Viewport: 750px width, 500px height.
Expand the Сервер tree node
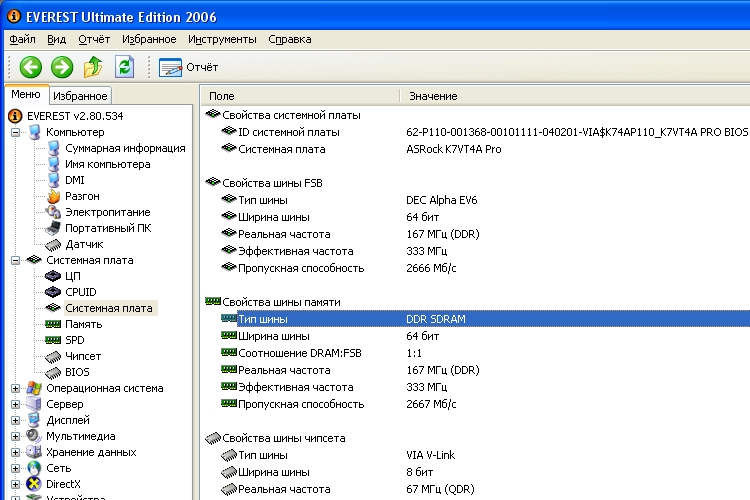coord(15,404)
